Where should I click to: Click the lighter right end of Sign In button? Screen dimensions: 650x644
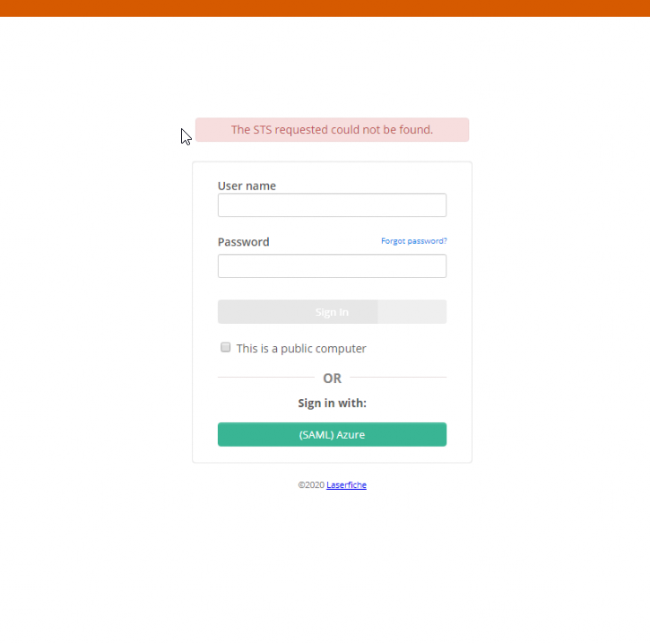pyautogui.click(x=412, y=312)
